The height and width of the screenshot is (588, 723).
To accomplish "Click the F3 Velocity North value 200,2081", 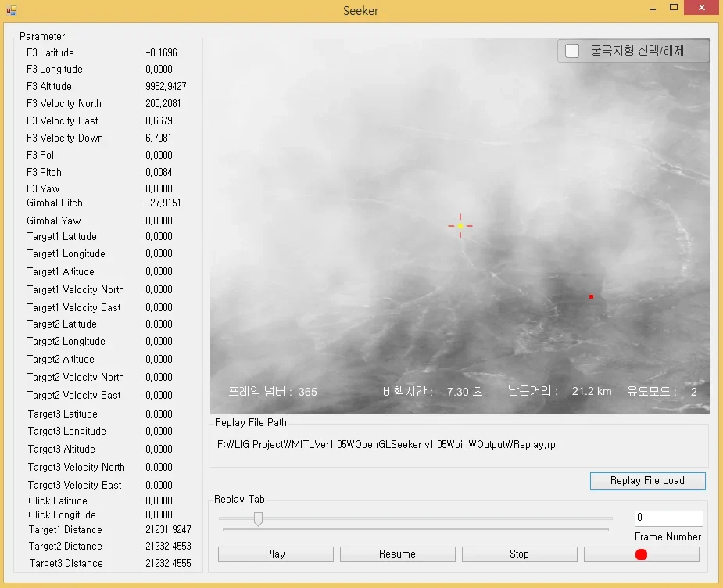I will point(163,103).
